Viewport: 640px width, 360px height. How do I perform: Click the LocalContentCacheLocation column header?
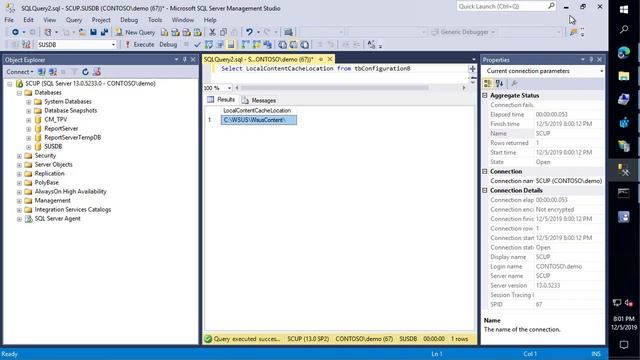coord(257,111)
